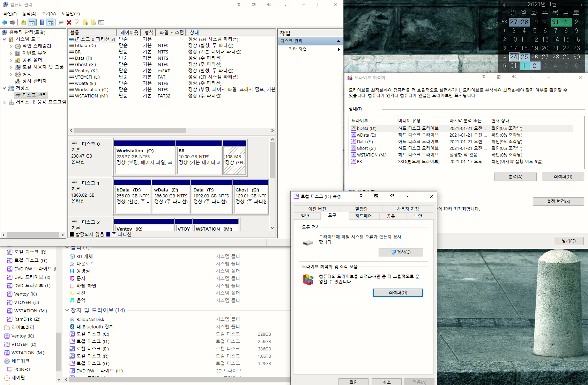Collapse the 저장소 tree node
Image resolution: width=588 pixels, height=385 pixels.
coord(4,88)
